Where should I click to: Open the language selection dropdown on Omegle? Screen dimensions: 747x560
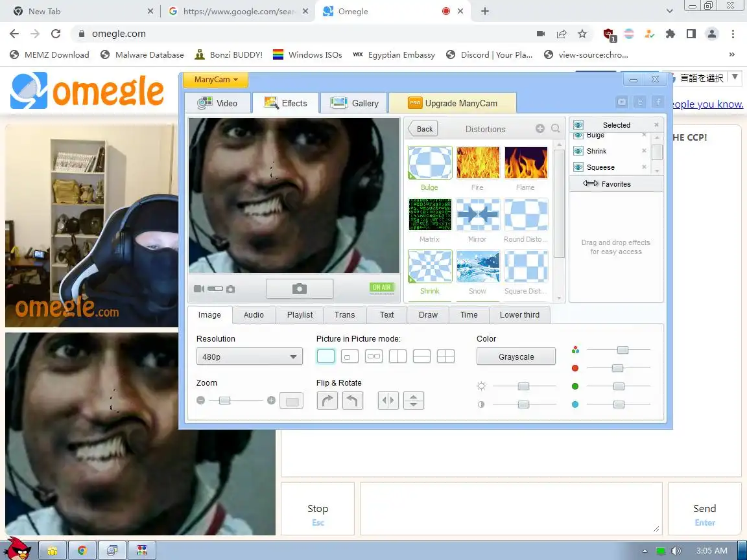click(x=707, y=78)
